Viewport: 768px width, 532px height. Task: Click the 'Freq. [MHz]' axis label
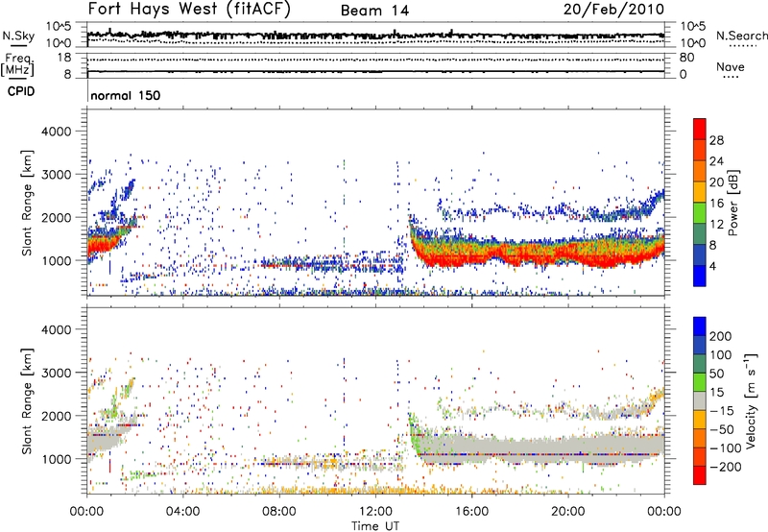(x=18, y=65)
